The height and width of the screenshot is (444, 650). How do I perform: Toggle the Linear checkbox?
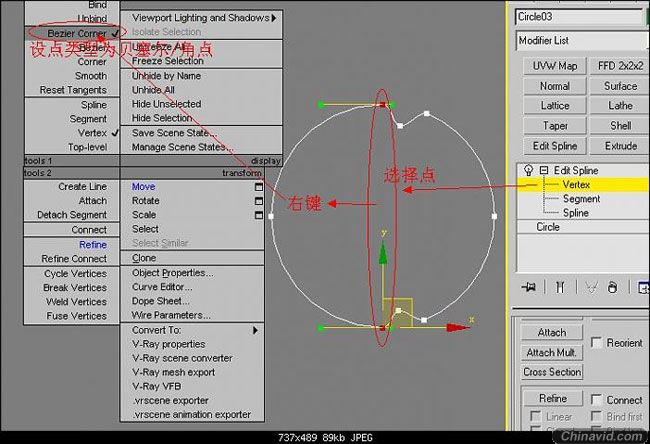(x=536, y=416)
